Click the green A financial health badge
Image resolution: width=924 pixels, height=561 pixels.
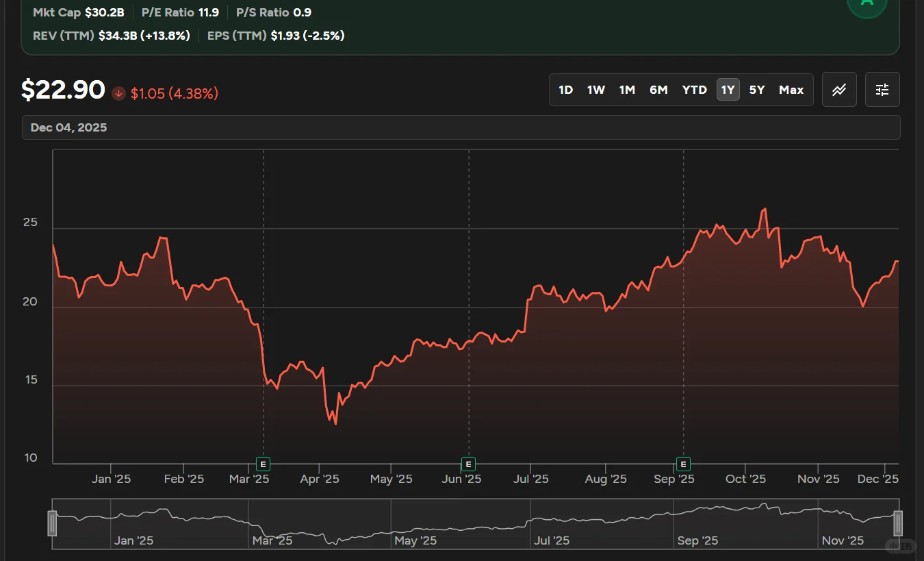(867, 5)
